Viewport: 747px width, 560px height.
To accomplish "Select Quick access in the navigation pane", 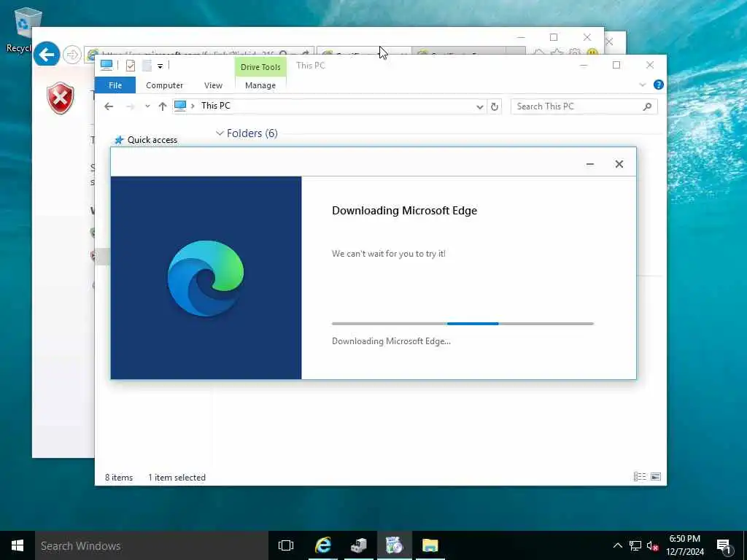I will pyautogui.click(x=152, y=140).
